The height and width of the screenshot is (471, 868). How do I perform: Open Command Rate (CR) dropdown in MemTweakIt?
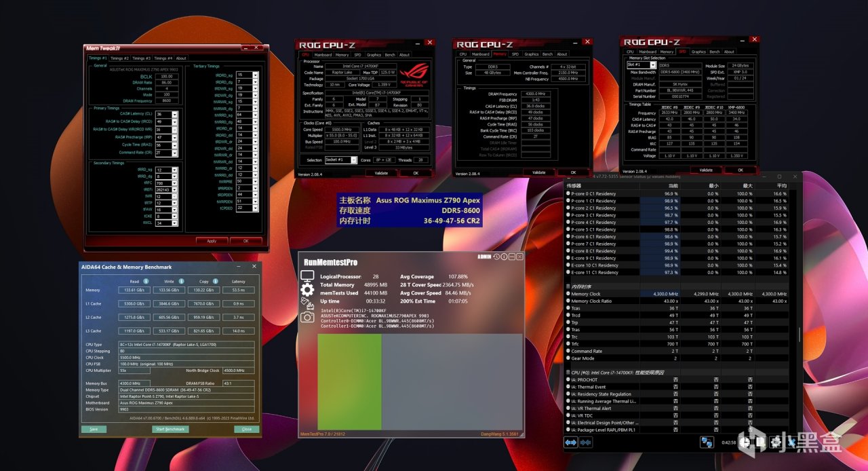coord(176,153)
